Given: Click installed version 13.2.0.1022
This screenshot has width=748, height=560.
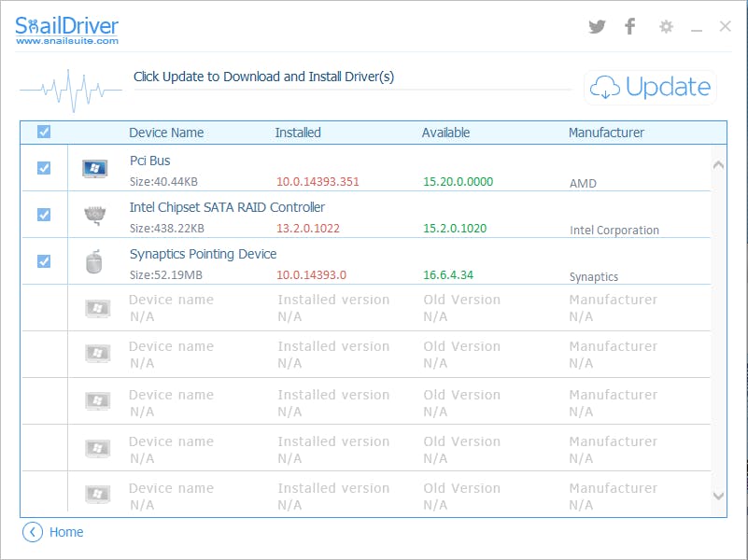Looking at the screenshot, I should [308, 229].
